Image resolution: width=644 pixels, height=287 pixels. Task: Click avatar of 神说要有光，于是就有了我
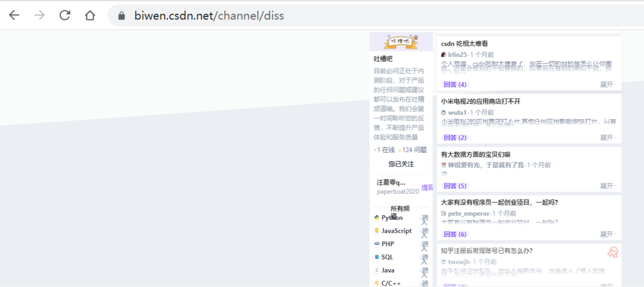tap(444, 165)
